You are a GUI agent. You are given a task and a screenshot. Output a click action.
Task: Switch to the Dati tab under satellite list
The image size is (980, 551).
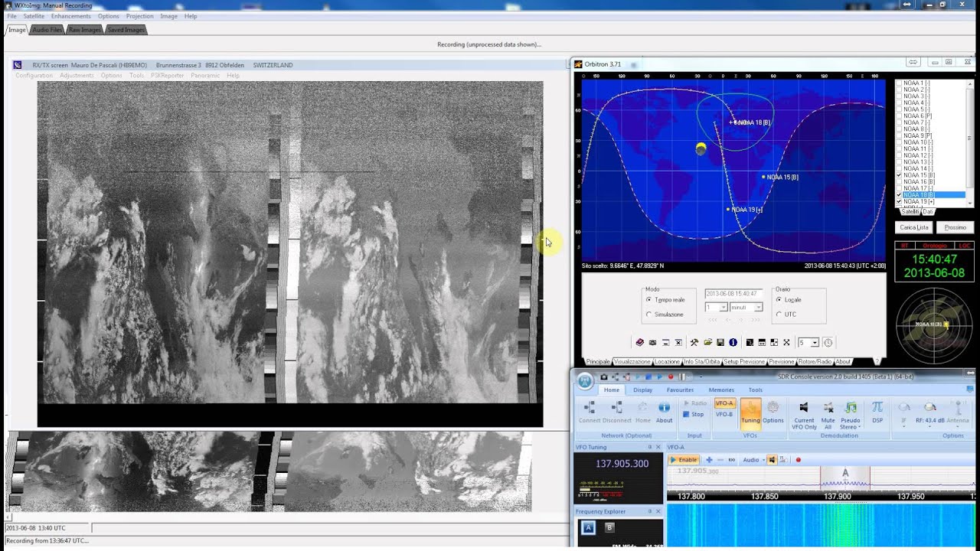[928, 211]
